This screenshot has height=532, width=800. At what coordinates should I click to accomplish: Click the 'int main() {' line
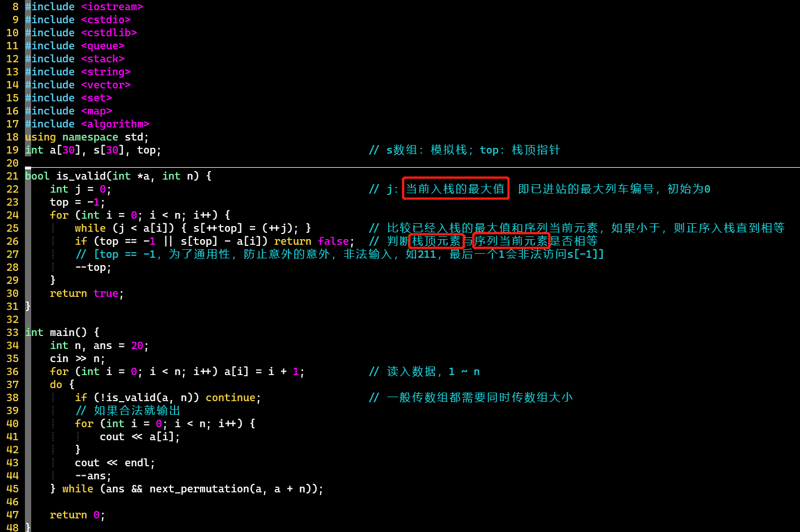(x=62, y=333)
